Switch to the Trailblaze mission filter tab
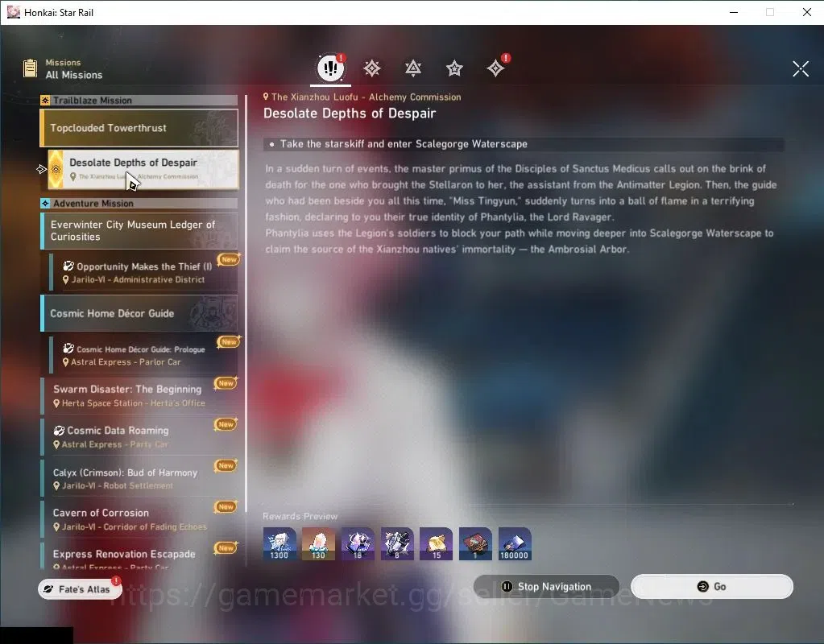 372,68
